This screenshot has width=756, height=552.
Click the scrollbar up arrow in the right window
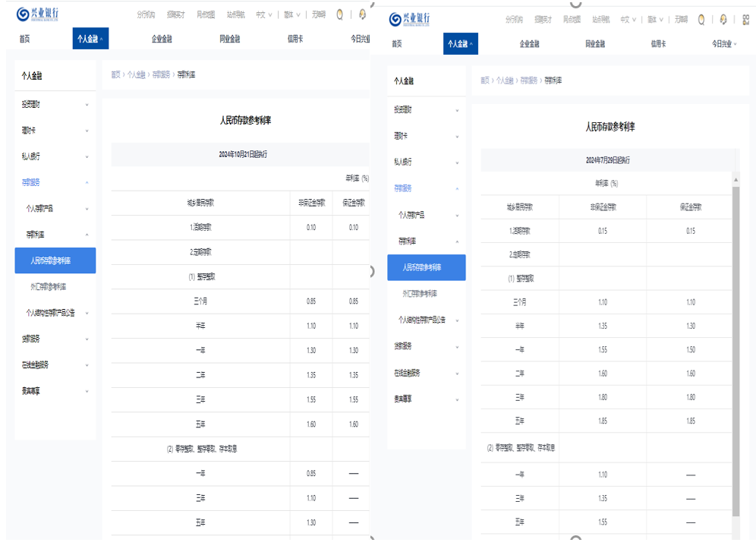coord(736,180)
